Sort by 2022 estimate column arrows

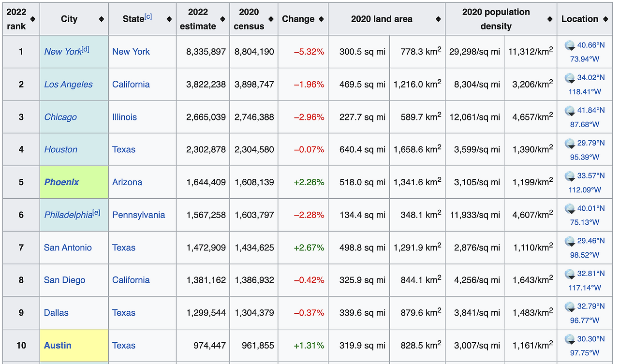pyautogui.click(x=222, y=19)
